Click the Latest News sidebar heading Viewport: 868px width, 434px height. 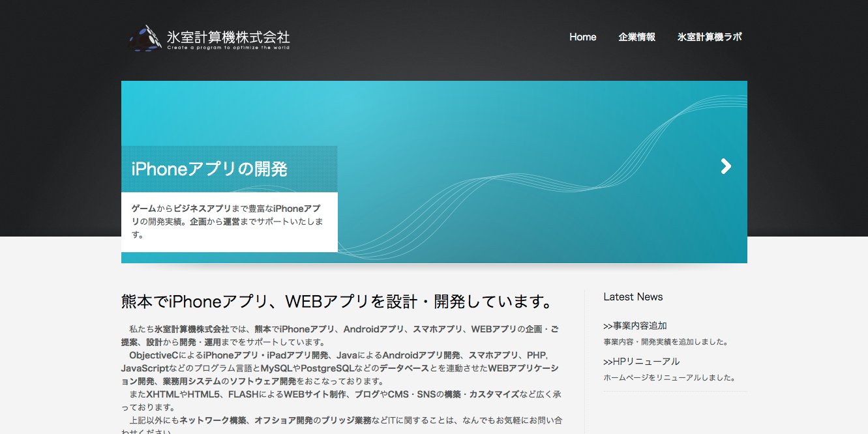[633, 297]
